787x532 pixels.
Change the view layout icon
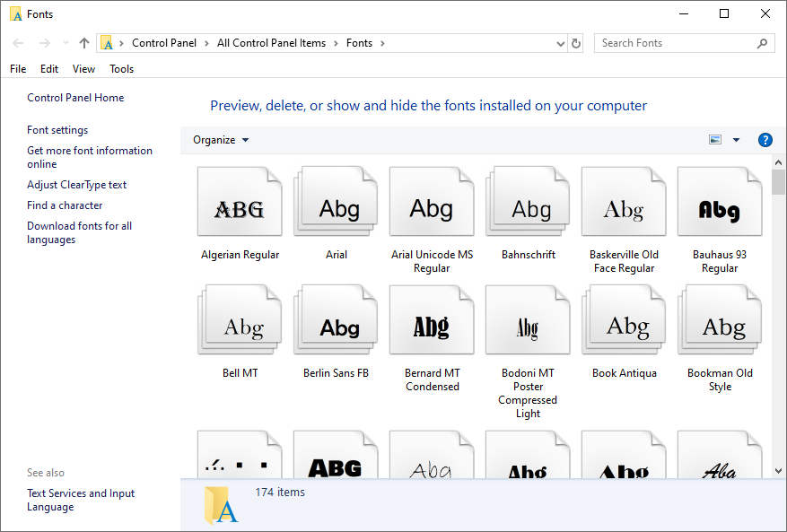[x=714, y=139]
